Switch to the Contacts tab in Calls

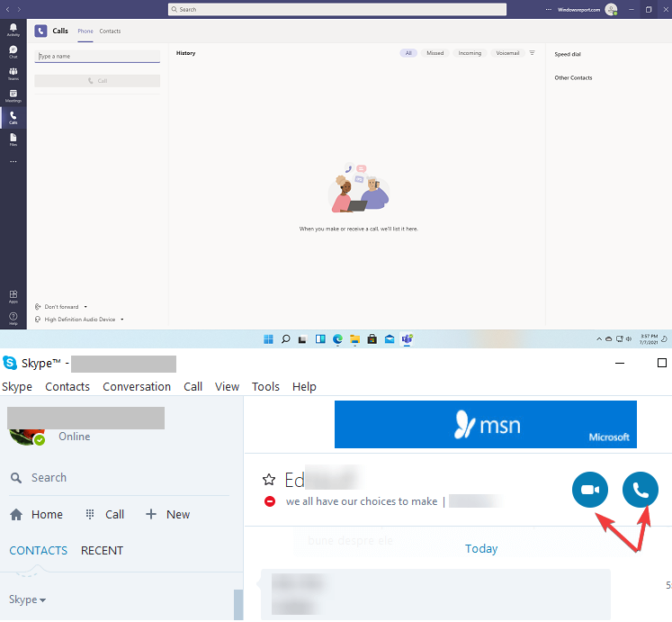[x=110, y=32]
